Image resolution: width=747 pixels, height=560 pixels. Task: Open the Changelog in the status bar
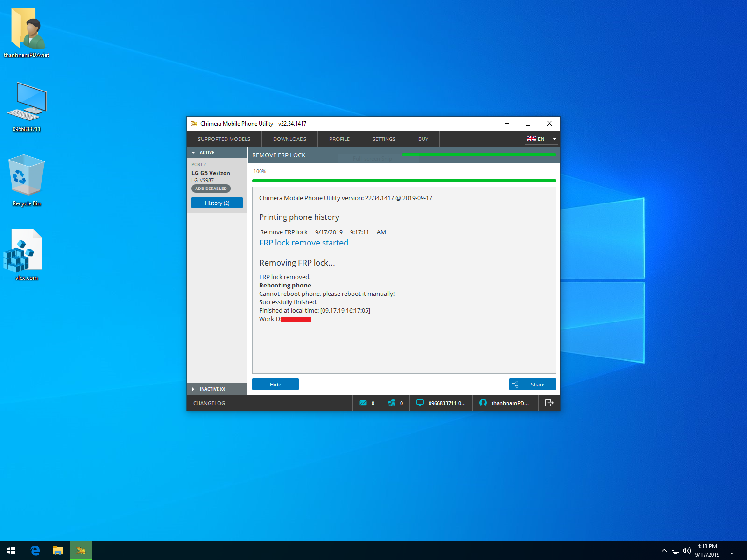click(x=209, y=403)
